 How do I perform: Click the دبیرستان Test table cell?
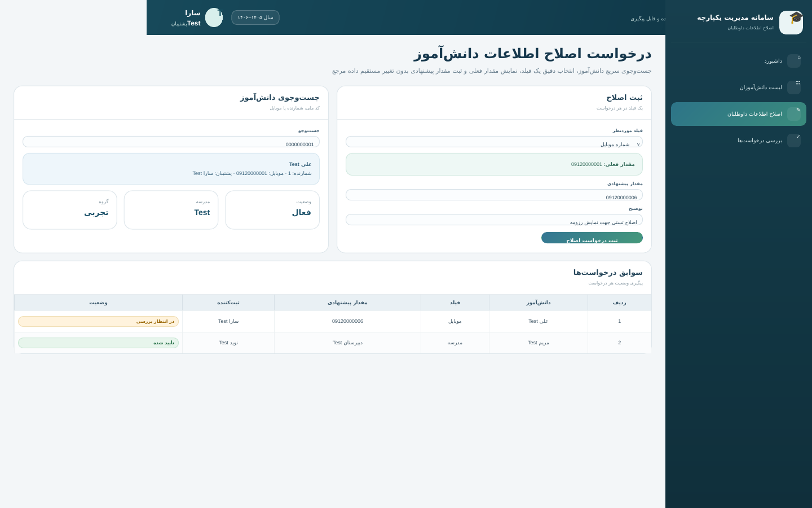(347, 343)
